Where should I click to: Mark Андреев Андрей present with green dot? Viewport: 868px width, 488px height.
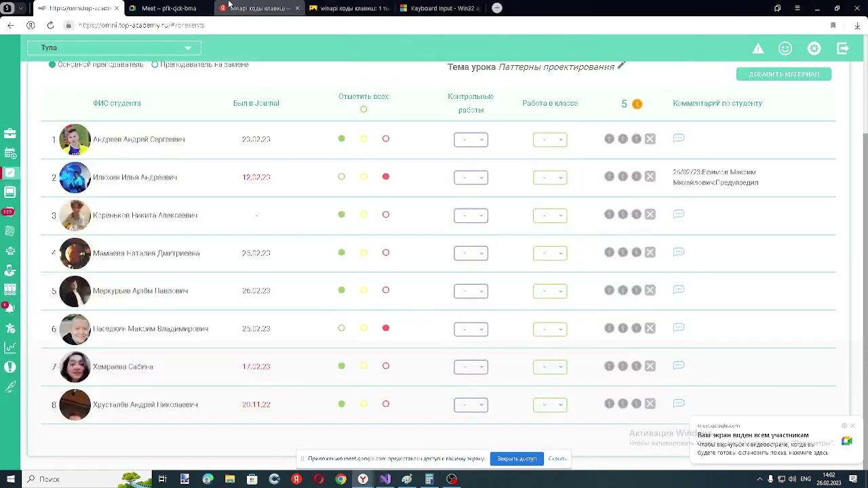[342, 138]
